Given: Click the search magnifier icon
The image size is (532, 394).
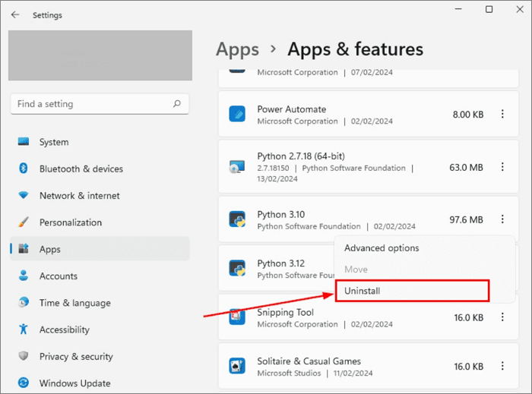Looking at the screenshot, I should coord(177,104).
